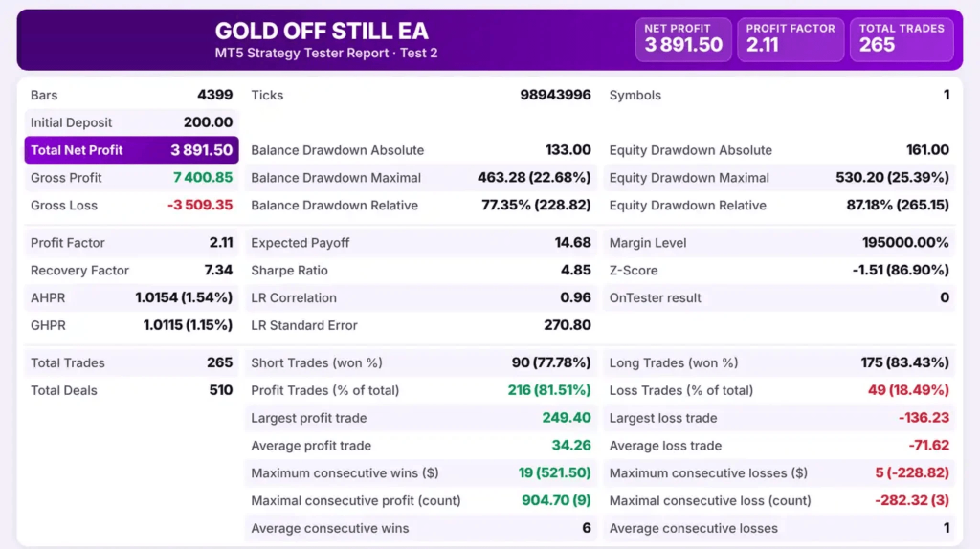Click Maximum consecutive losses value 5 (-228.82)
This screenshot has width=980, height=549.
tap(912, 472)
